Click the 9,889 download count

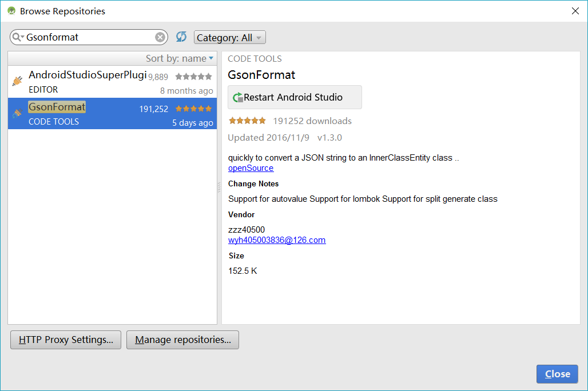pyautogui.click(x=158, y=77)
